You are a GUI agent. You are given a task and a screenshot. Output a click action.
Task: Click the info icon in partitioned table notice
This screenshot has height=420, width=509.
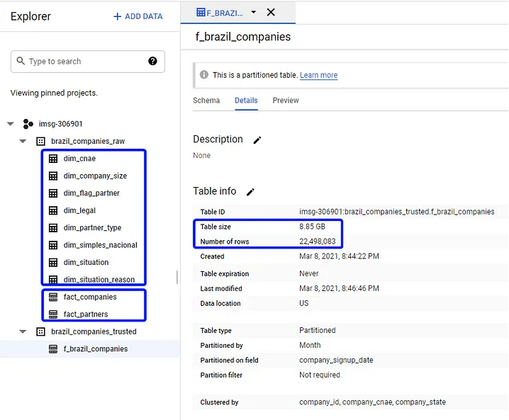[x=204, y=75]
